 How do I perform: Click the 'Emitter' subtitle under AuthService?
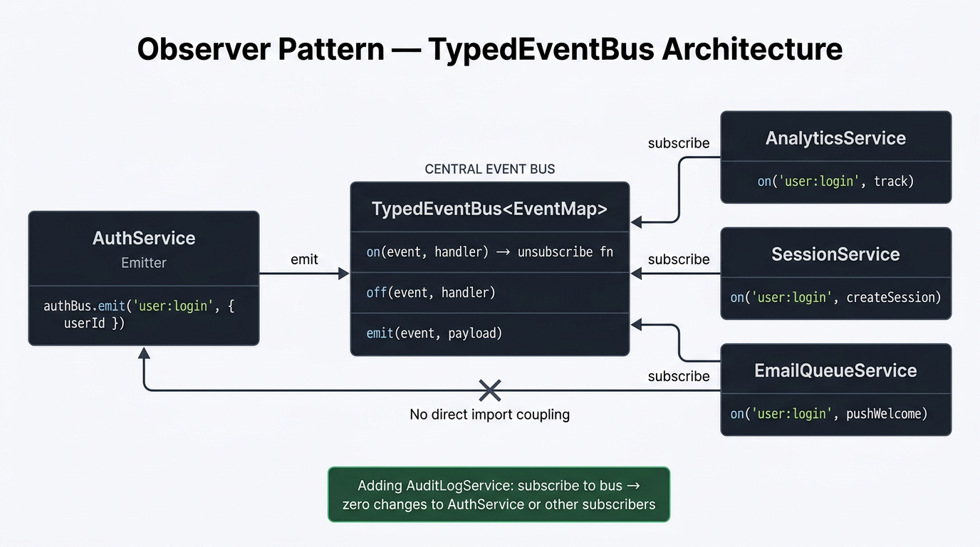point(144,263)
